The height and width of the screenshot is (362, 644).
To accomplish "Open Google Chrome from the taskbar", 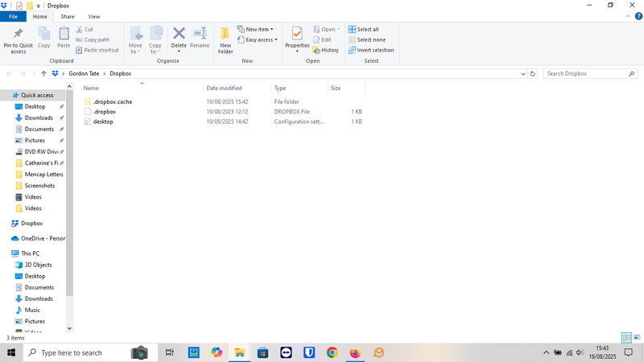I will click(x=332, y=352).
